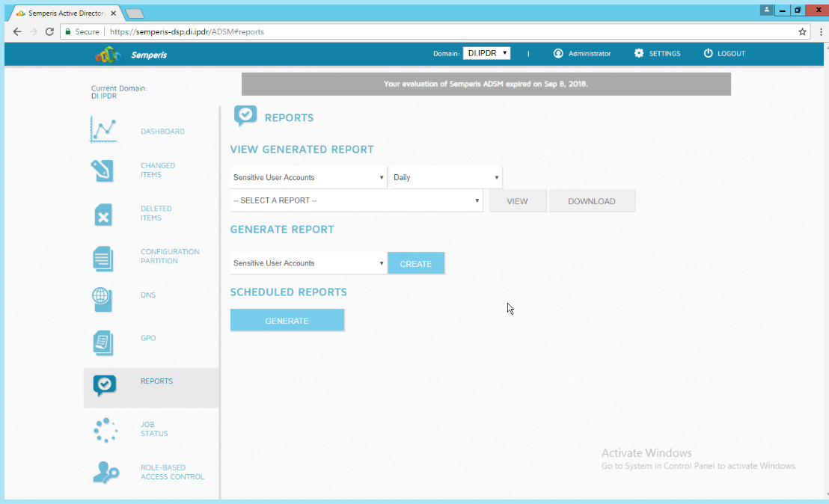Select the Configuration Partition document icon
The width and height of the screenshot is (829, 504).
tap(103, 258)
